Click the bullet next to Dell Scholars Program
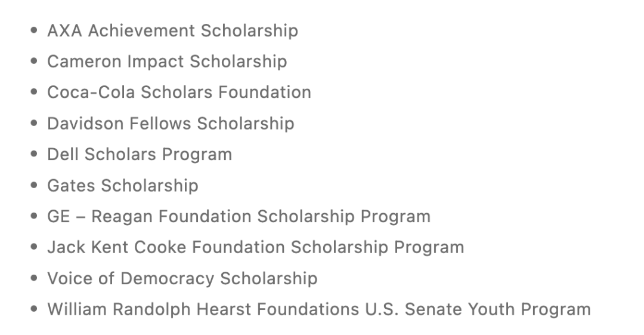The width and height of the screenshot is (644, 335). (x=34, y=154)
